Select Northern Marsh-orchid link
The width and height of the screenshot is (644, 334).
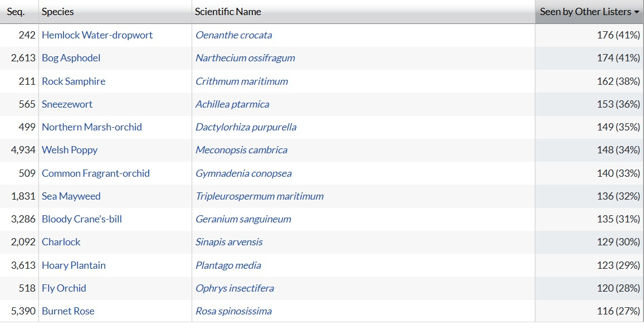92,127
